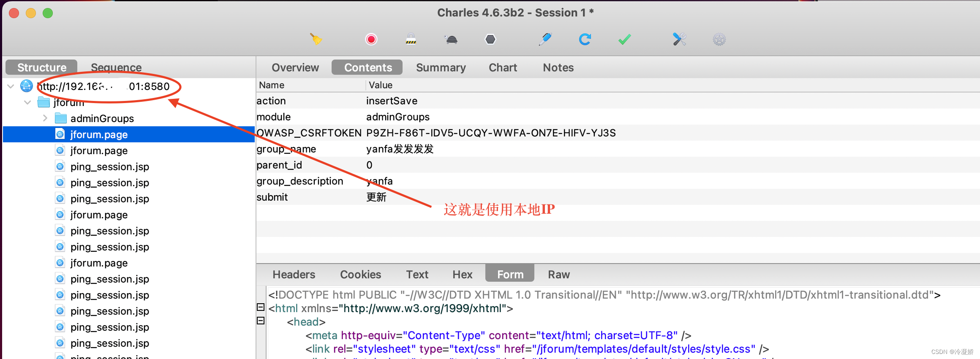Compose a new request with the pen icon

545,39
